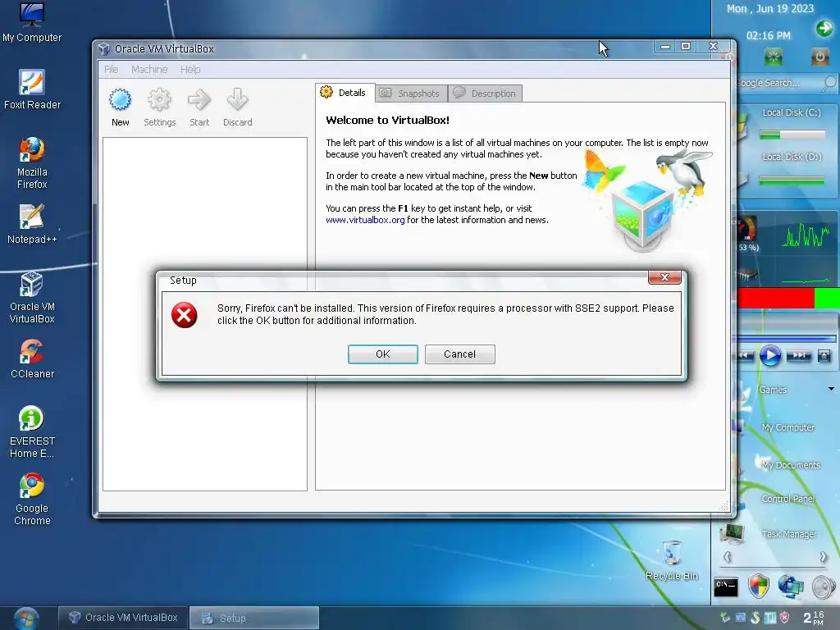Click the Local Disk (D:) usage bar
Image resolution: width=840 pixels, height=630 pixels.
click(x=792, y=180)
